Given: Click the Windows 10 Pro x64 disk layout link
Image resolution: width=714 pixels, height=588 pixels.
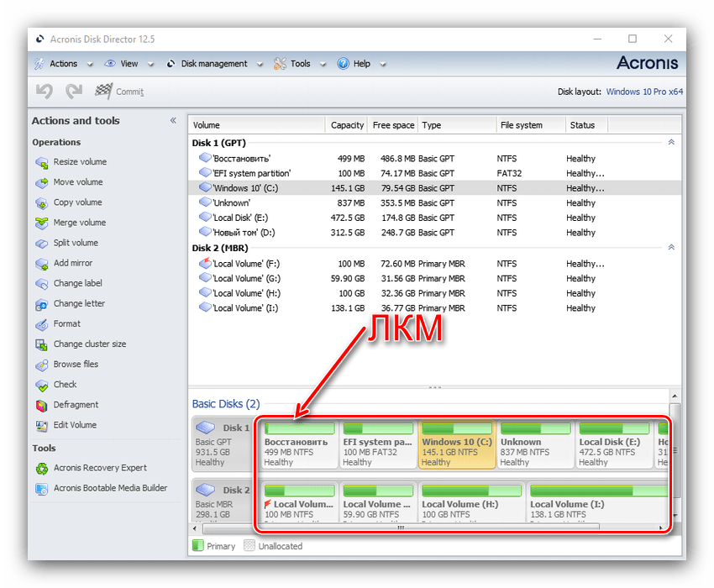Looking at the screenshot, I should click(644, 92).
